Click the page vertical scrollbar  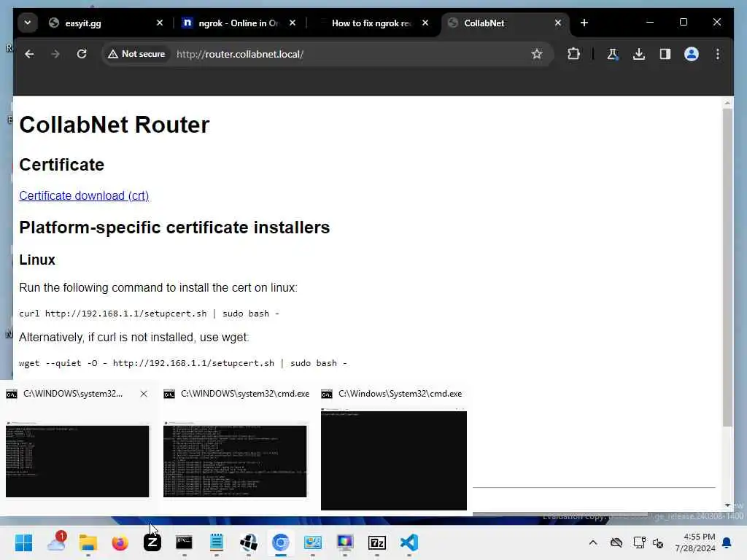727,267
